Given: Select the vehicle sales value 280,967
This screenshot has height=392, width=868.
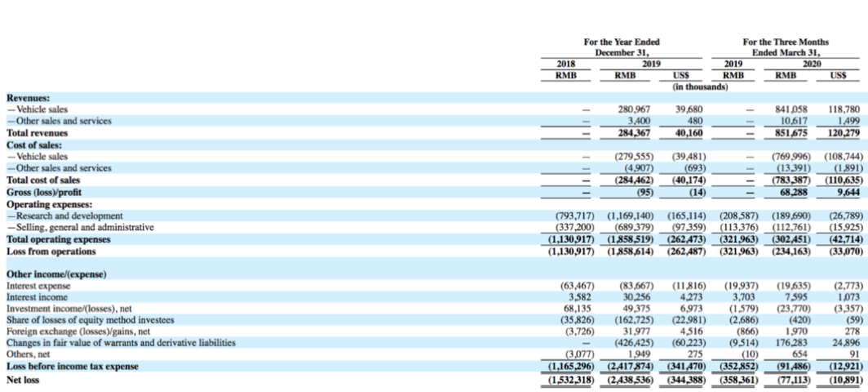Looking at the screenshot, I should (x=634, y=109).
